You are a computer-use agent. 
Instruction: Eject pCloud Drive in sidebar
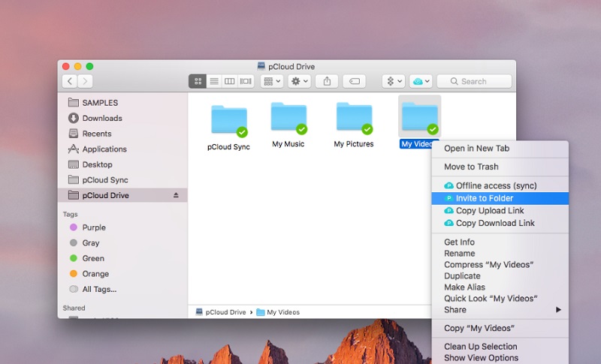point(177,195)
